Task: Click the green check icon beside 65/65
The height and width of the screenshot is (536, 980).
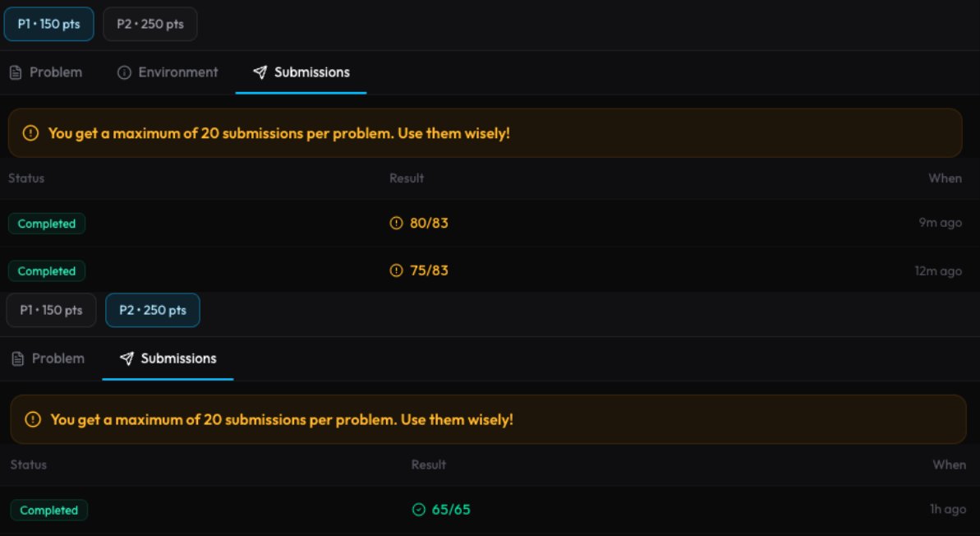Action: [419, 510]
